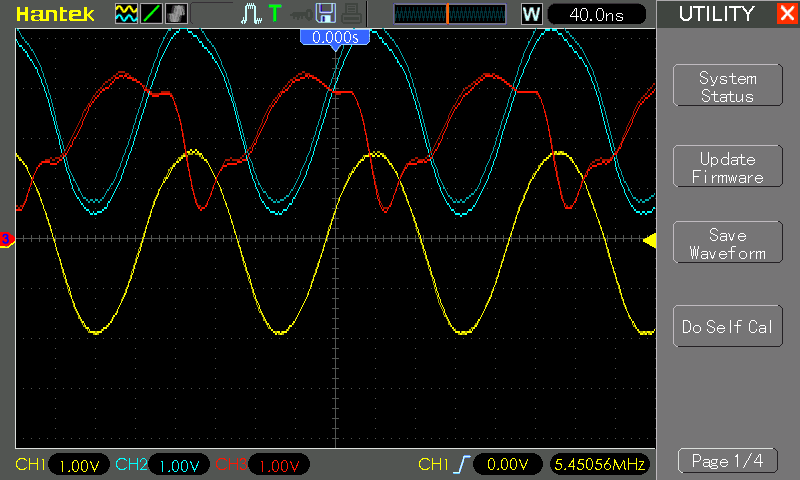Click the trigger source CH1 label

tap(433, 464)
